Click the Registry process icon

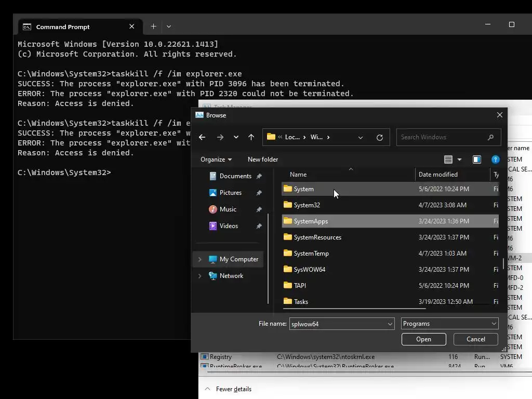[x=204, y=356]
